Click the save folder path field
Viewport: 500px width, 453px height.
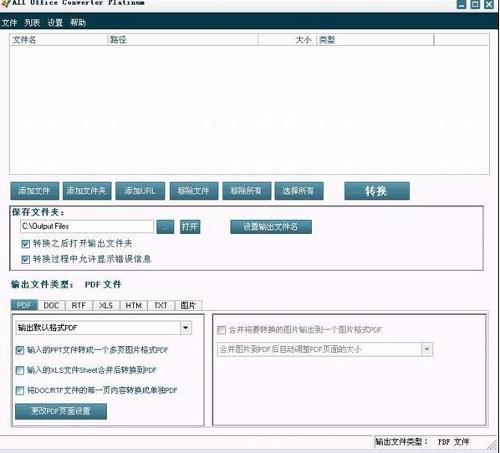[87, 226]
